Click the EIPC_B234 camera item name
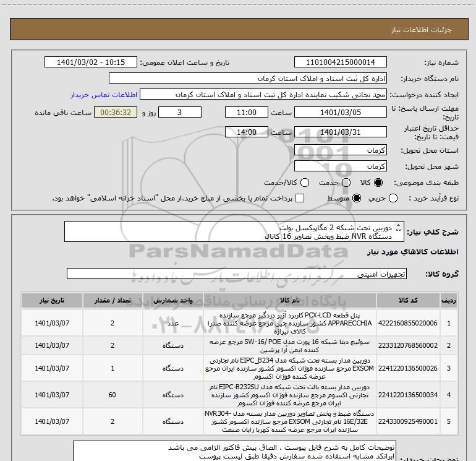Viewport: 476px width, 461px height. 289,368
